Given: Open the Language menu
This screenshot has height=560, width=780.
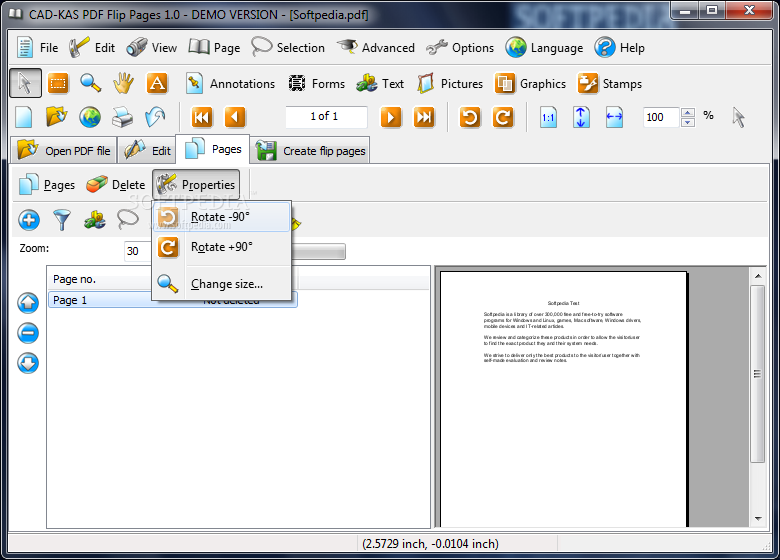Looking at the screenshot, I should coord(544,48).
